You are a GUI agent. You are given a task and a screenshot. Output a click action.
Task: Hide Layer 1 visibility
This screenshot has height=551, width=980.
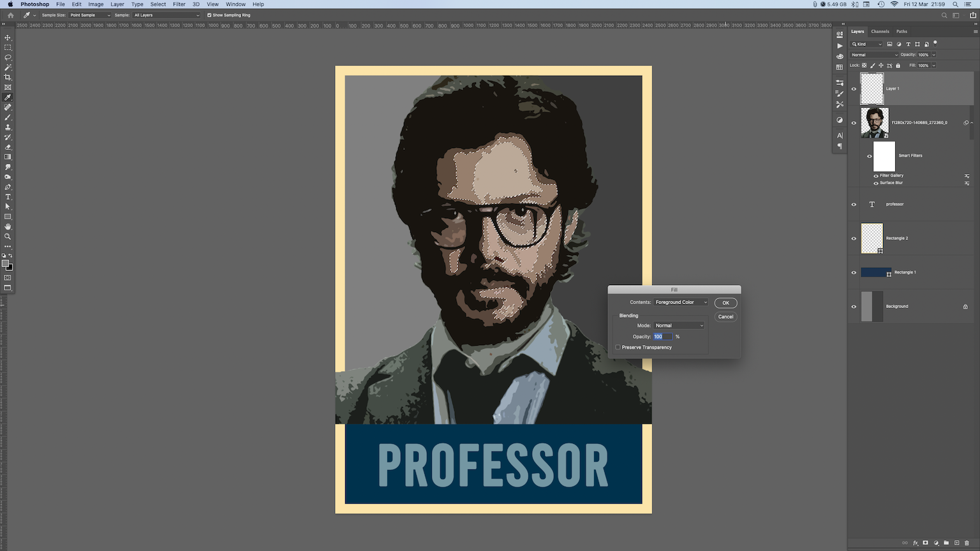pos(854,89)
